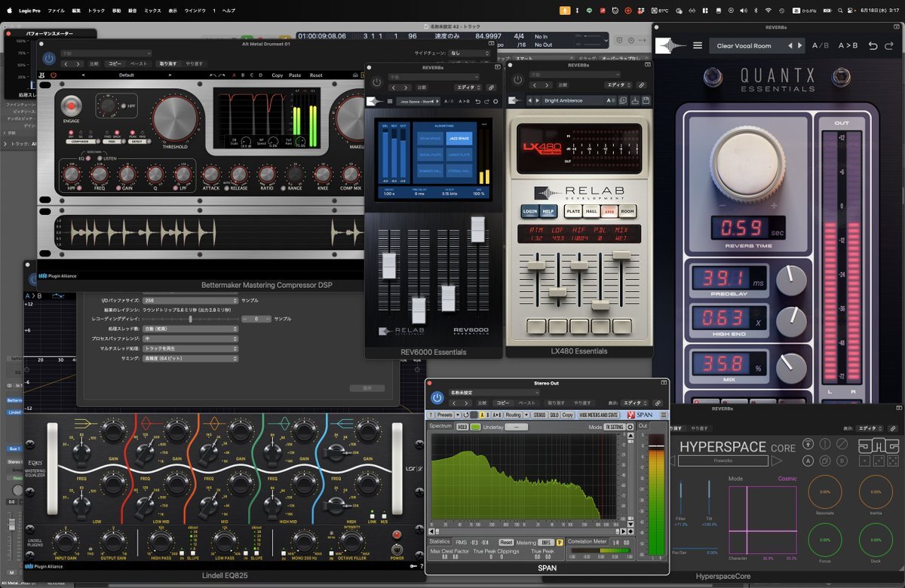Click the HELP button on LX480

[x=549, y=211]
